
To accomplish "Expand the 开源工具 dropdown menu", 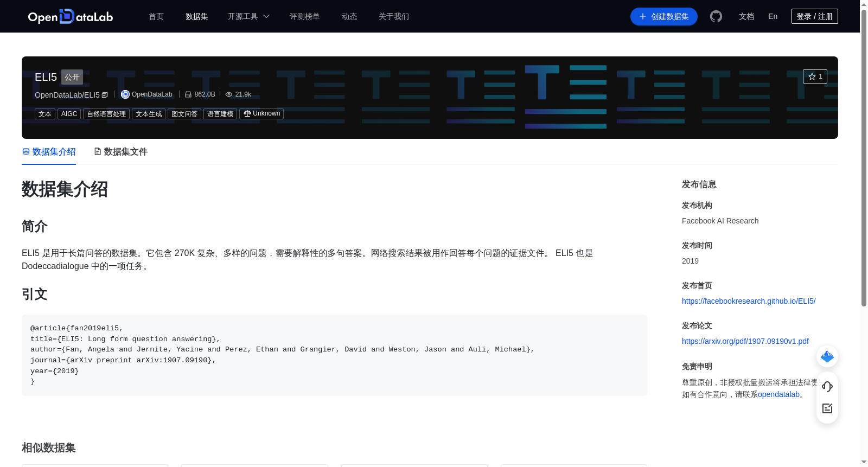I will click(248, 16).
